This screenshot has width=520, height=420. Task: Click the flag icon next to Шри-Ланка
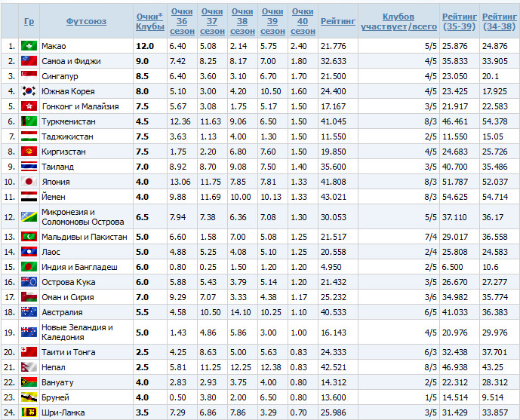[x=29, y=412]
